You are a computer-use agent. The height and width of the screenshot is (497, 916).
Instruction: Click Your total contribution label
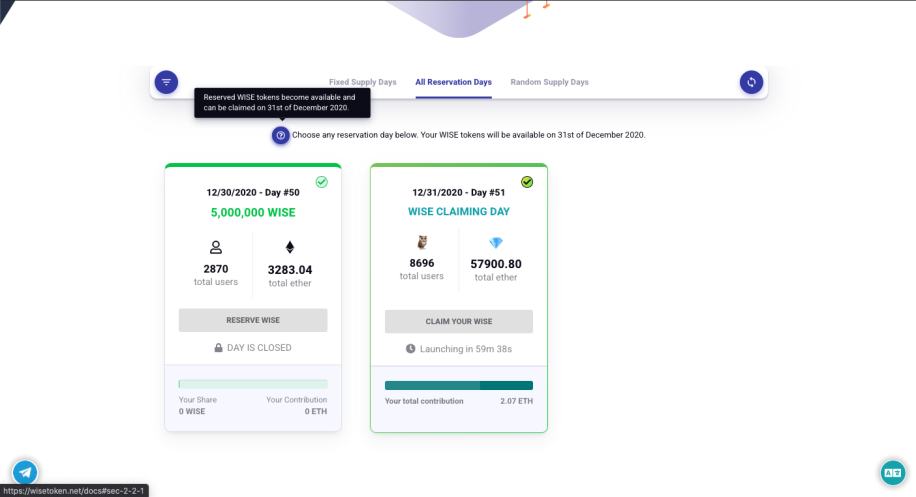coord(424,401)
